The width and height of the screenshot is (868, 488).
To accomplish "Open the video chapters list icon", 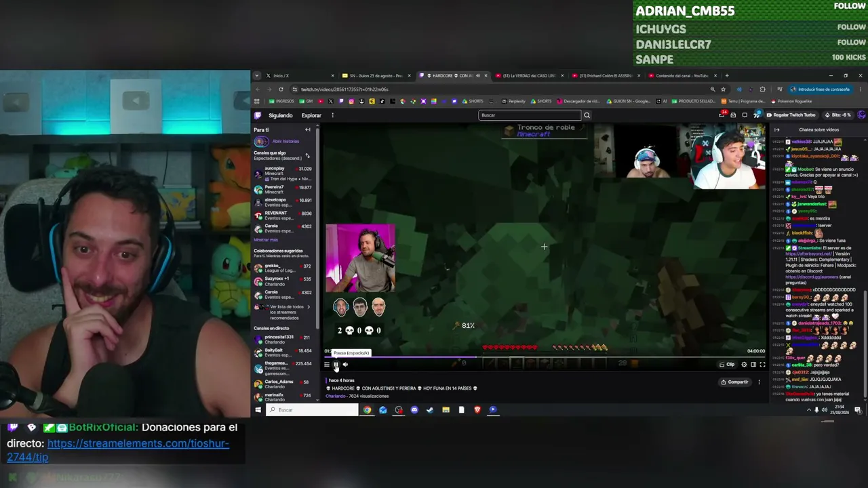I will (x=326, y=365).
